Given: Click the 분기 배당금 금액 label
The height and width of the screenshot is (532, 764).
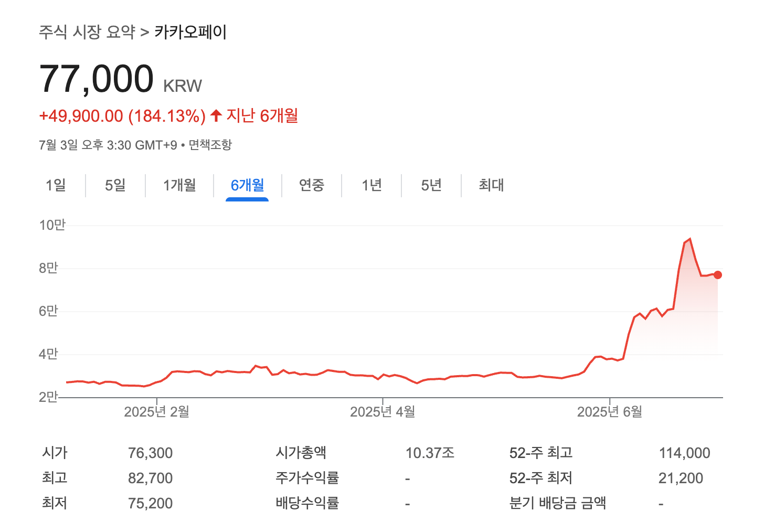Looking at the screenshot, I should click(x=558, y=503).
